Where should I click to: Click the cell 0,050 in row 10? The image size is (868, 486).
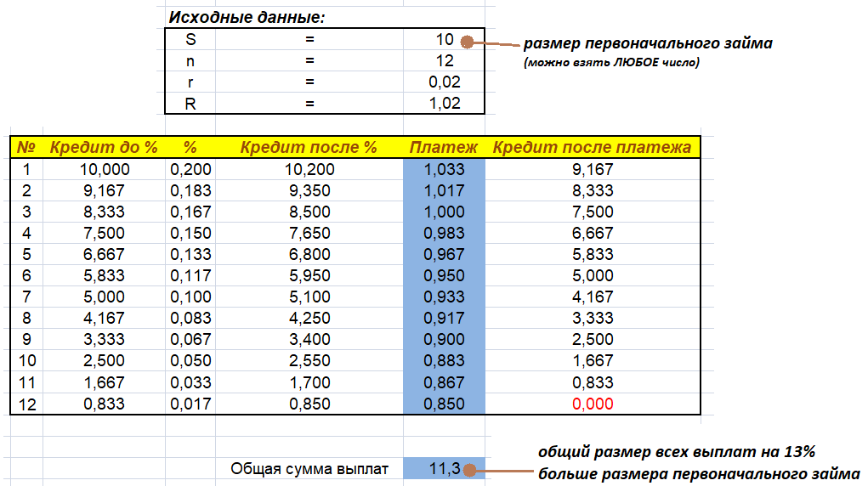(190, 361)
